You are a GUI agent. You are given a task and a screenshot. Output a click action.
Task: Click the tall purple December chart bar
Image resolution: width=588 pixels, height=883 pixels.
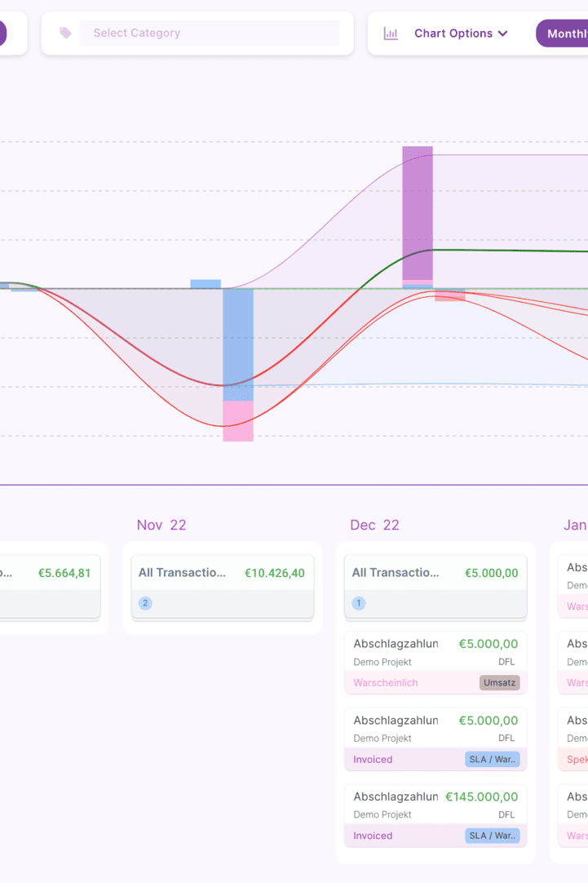click(x=418, y=212)
